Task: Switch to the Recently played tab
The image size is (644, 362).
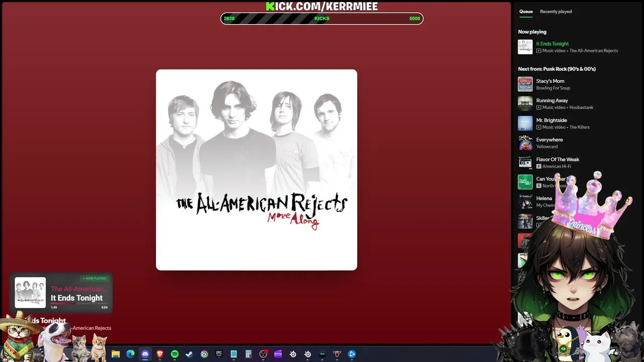Action: (555, 12)
